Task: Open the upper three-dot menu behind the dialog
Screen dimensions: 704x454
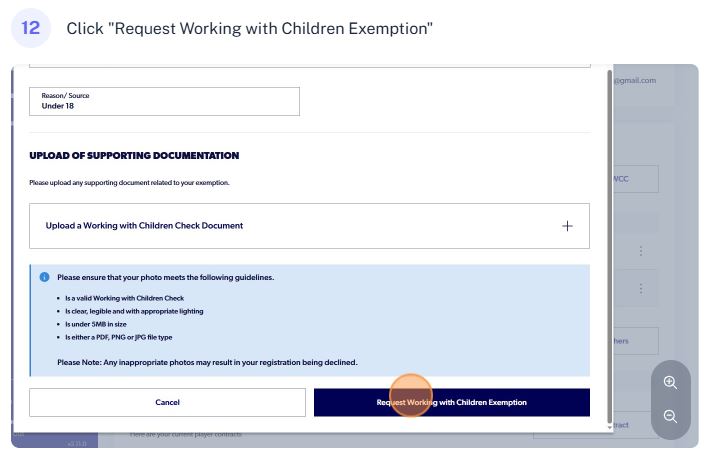Action: click(x=640, y=251)
